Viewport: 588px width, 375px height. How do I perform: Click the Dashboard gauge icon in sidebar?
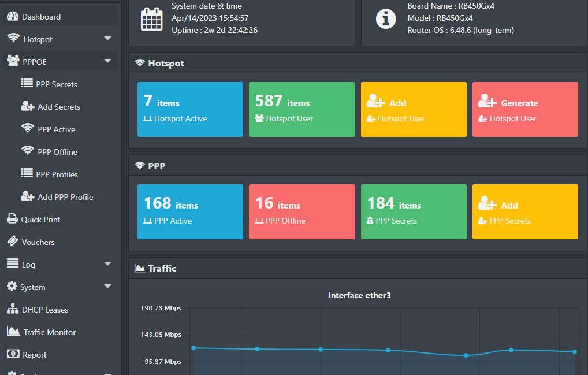pyautogui.click(x=13, y=17)
